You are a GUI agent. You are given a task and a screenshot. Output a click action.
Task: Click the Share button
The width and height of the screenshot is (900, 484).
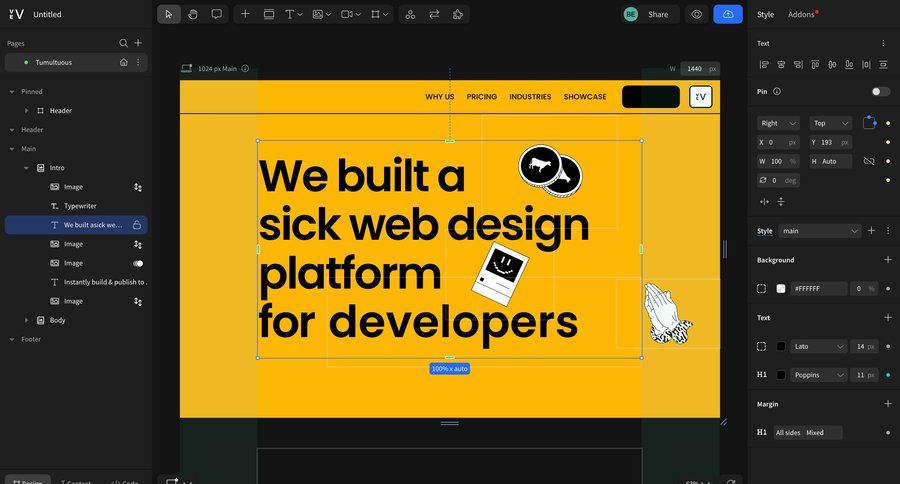pos(658,14)
